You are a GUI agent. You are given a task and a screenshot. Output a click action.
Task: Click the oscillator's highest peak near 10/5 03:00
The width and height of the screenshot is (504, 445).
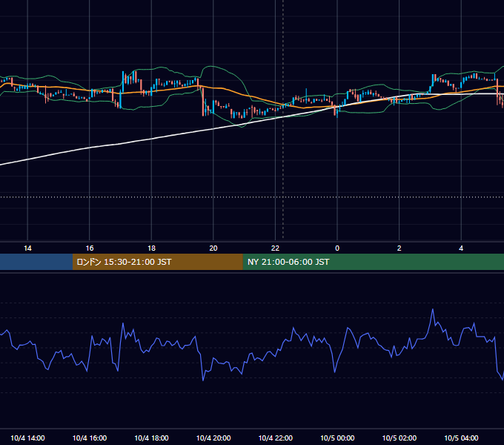pyautogui.click(x=433, y=309)
